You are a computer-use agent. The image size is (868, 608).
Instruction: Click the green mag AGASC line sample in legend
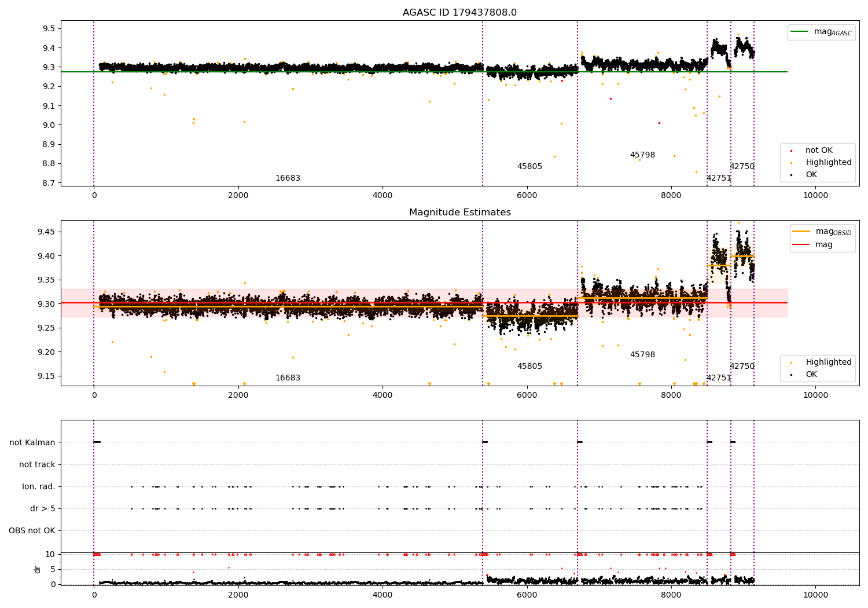[x=800, y=32]
